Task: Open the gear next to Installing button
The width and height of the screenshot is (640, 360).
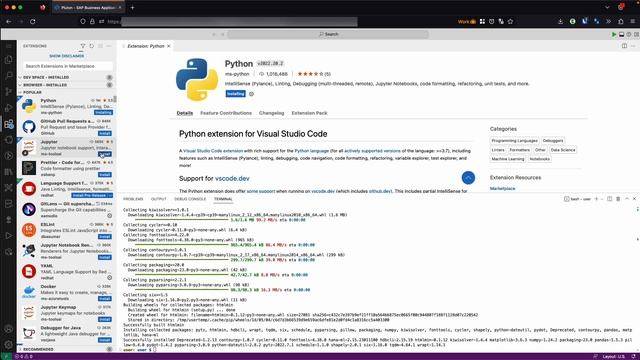Action: pos(251,94)
